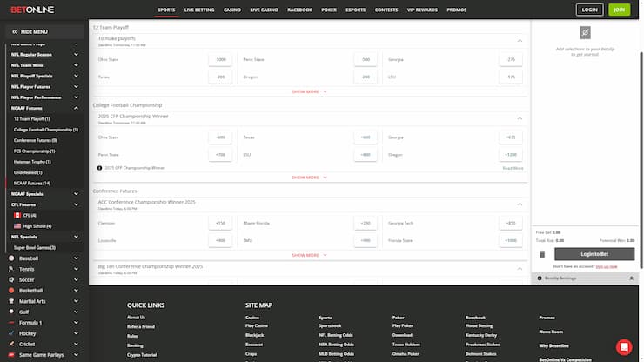Click the Basketball icon in sidebar
Screen dimensions: 644x362
(11, 291)
